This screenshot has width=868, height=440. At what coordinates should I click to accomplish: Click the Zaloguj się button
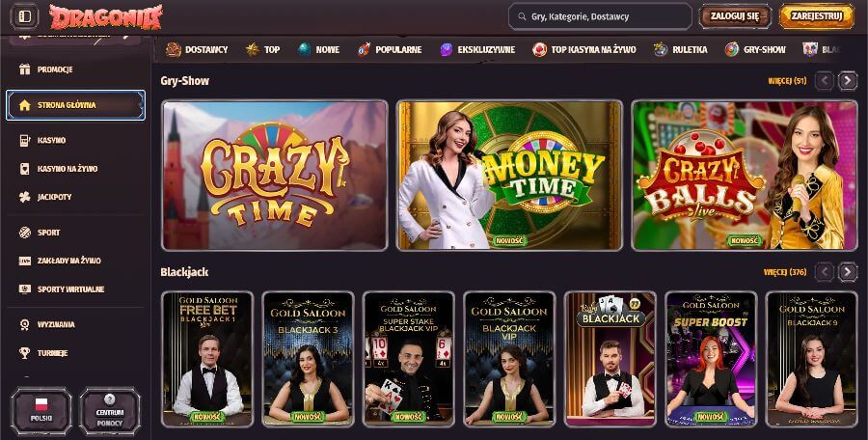pos(735,16)
